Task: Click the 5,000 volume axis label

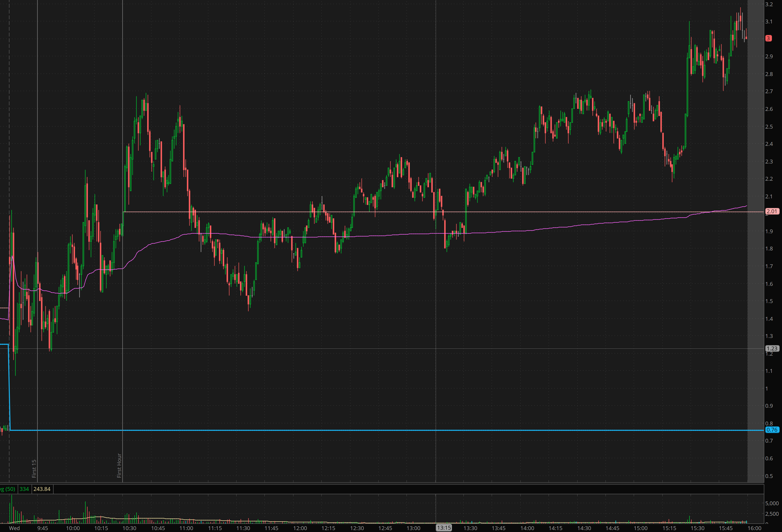Action: tap(771, 503)
